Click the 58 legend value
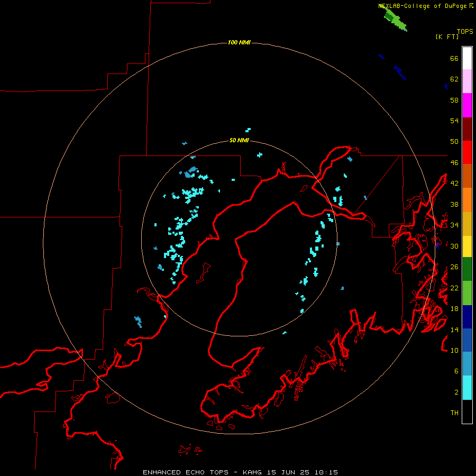This screenshot has height=476, width=476. [x=454, y=100]
